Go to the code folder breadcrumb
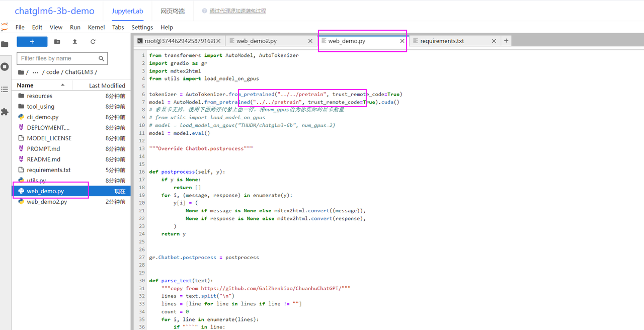The width and height of the screenshot is (644, 330). click(52, 72)
